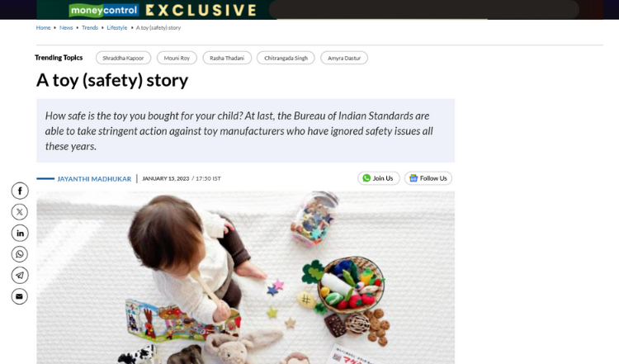Share article on X (Twitter) icon
This screenshot has width=619, height=364.
[x=19, y=212]
